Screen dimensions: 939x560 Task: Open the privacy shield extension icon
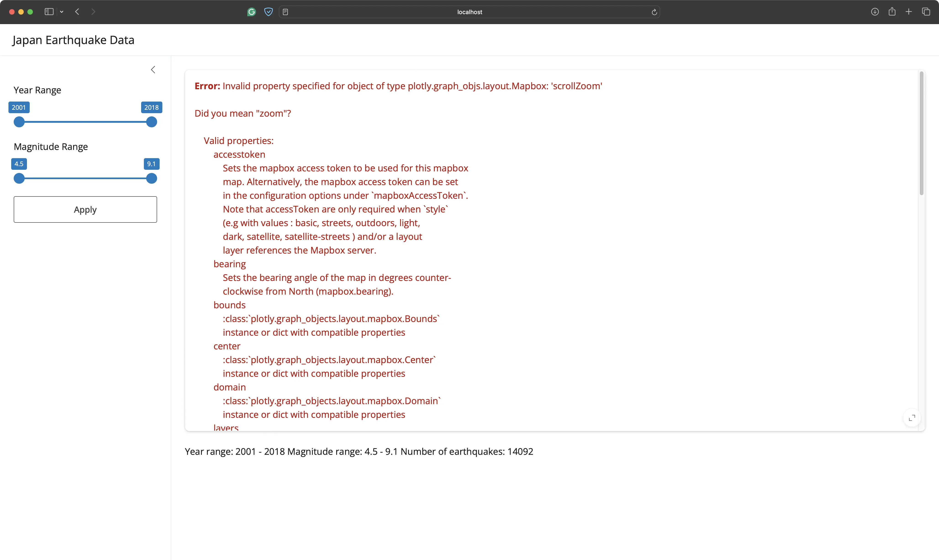coord(269,12)
